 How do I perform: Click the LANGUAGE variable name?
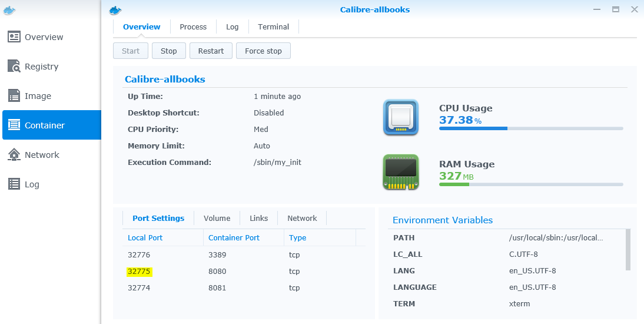pos(415,287)
